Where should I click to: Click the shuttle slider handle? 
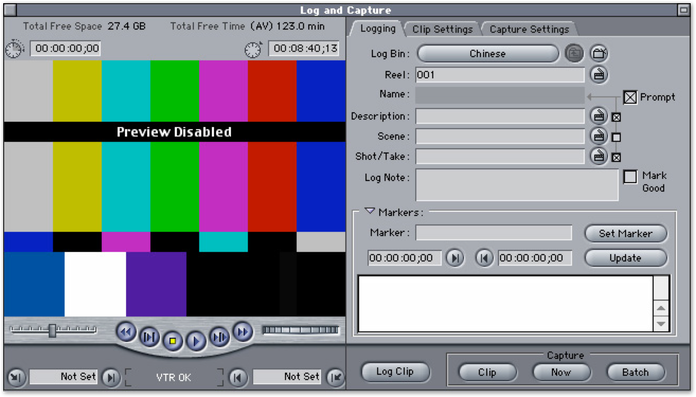[52, 330]
